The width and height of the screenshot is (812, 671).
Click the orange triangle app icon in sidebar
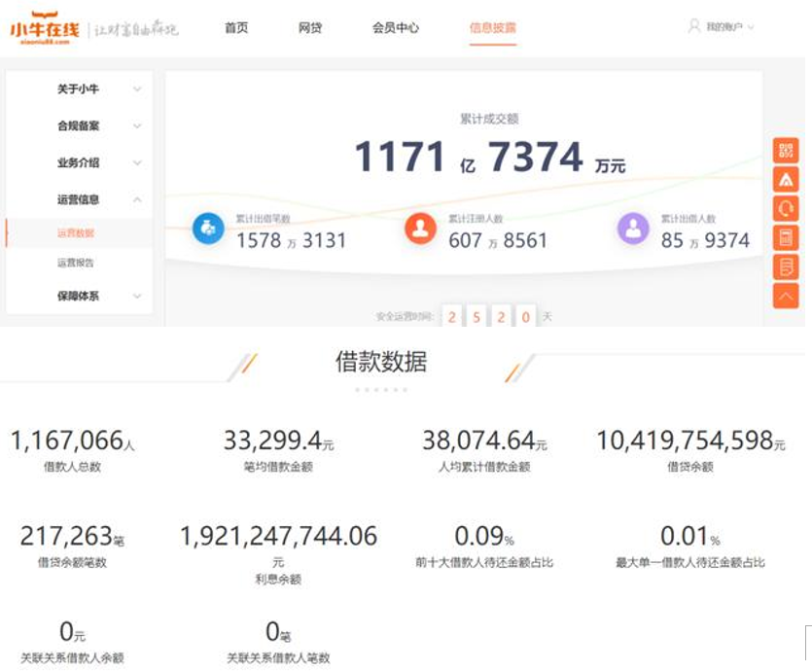tap(786, 180)
